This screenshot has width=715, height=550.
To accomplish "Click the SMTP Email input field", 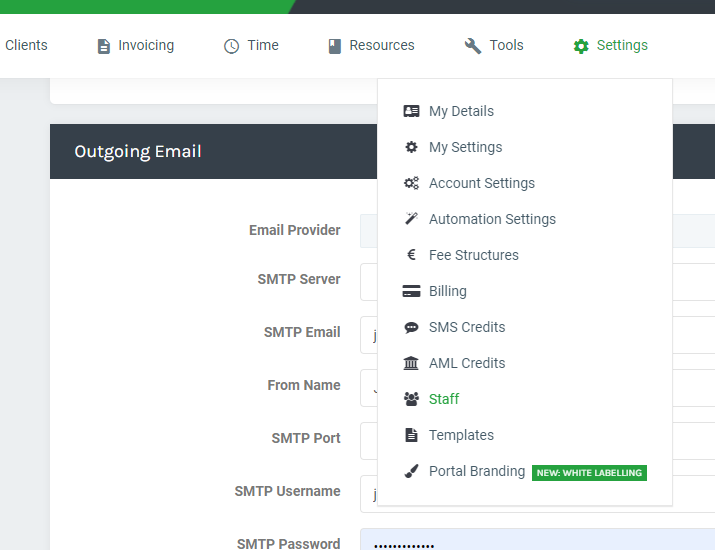I will (537, 335).
